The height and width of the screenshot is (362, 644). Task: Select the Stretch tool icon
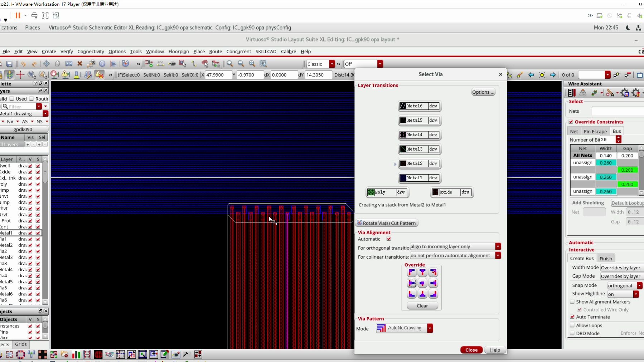click(x=69, y=64)
